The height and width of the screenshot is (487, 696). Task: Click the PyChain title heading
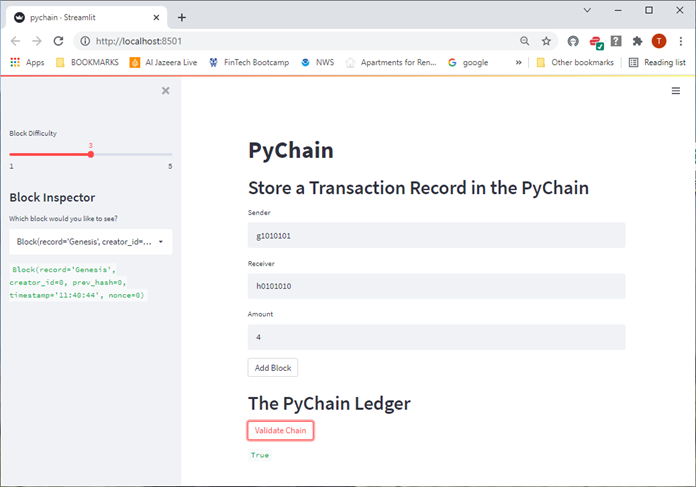pyautogui.click(x=291, y=150)
